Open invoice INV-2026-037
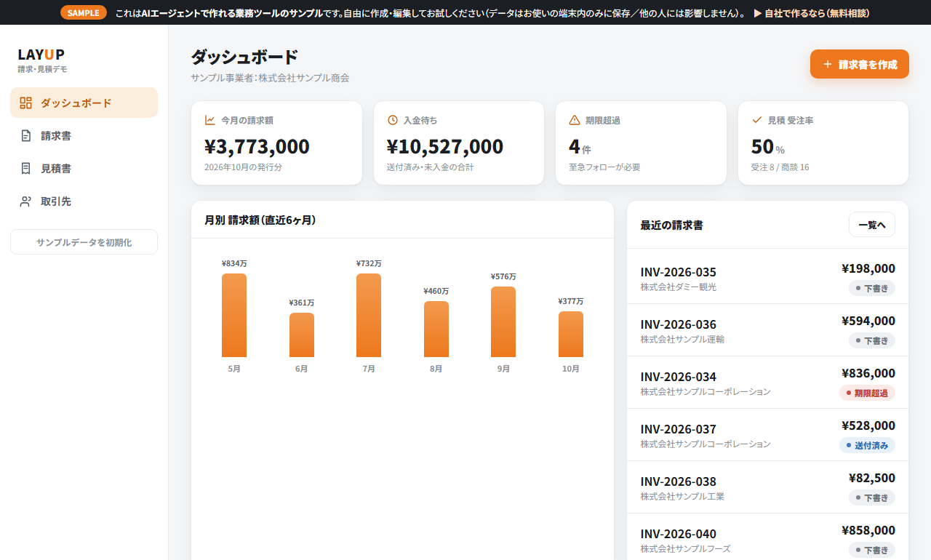 [767, 435]
